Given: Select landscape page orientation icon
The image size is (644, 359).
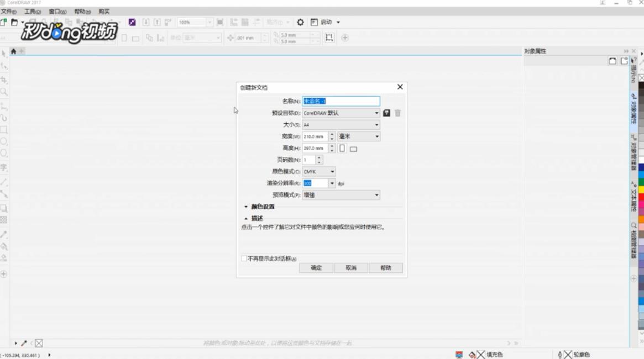Looking at the screenshot, I should pos(353,149).
